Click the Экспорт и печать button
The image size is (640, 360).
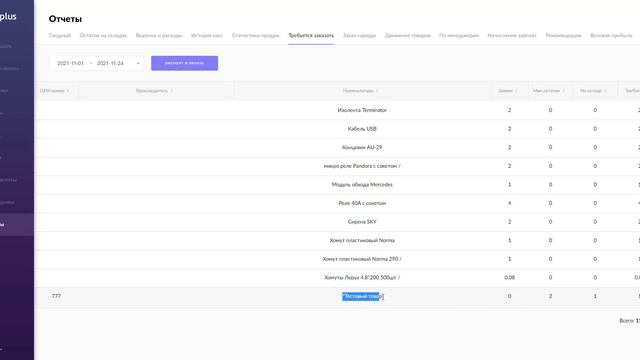click(184, 63)
